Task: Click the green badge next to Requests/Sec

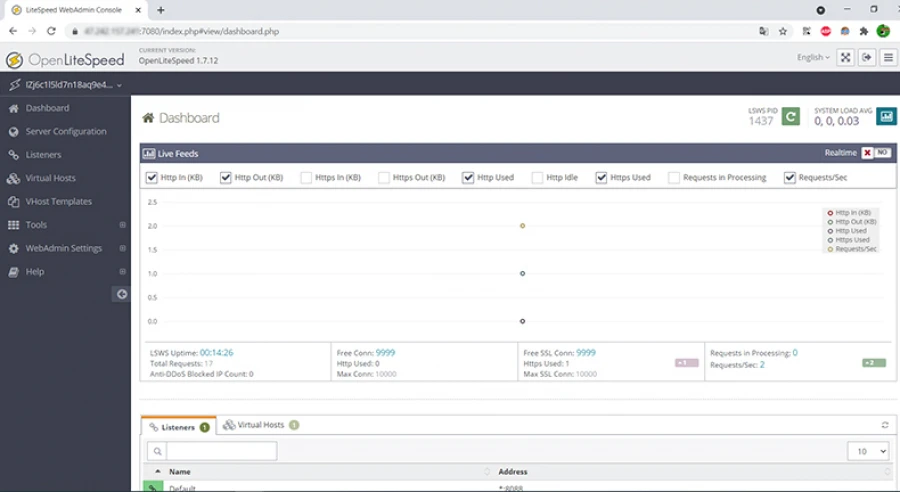Action: pos(874,363)
